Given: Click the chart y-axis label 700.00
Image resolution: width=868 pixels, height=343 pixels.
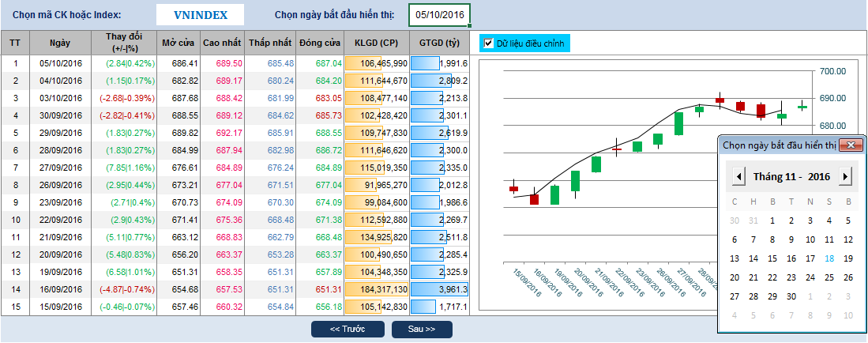Looking at the screenshot, I should [832, 71].
